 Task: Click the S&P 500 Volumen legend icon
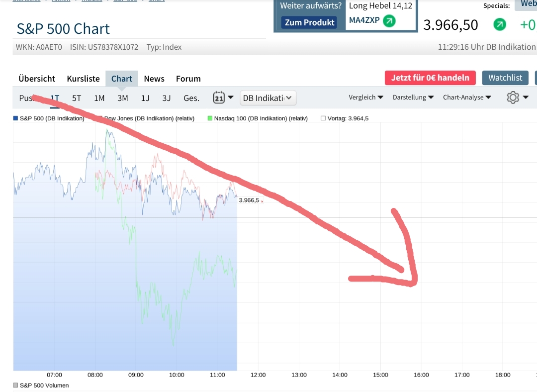tap(15, 385)
